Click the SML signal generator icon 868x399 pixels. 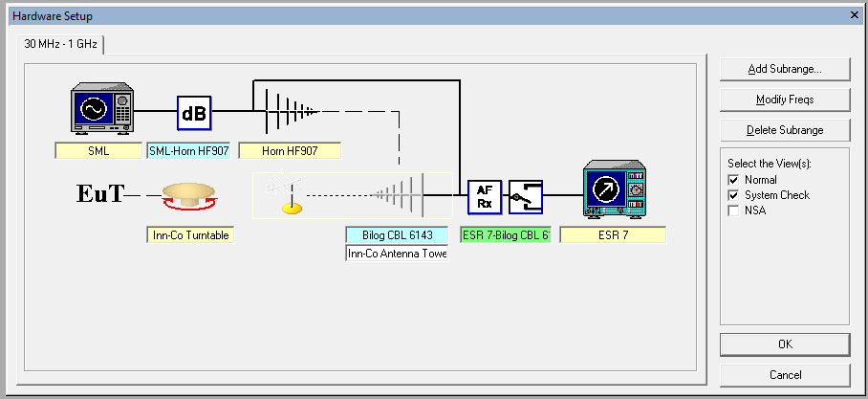[x=102, y=108]
